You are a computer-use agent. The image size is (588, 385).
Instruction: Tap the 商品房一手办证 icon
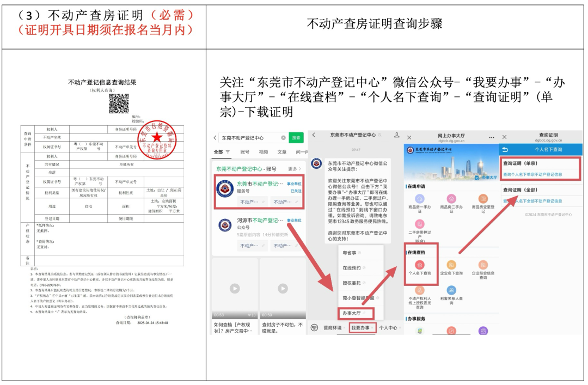pos(420,199)
